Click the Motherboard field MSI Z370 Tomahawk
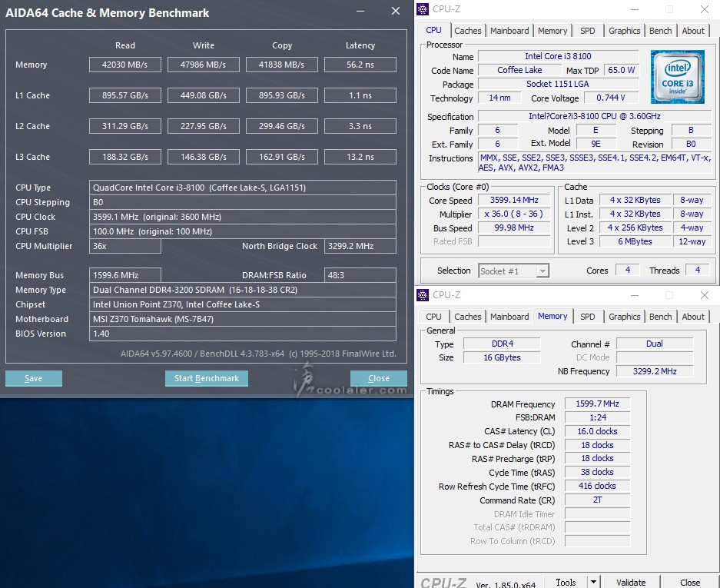720x588 pixels. [x=243, y=319]
